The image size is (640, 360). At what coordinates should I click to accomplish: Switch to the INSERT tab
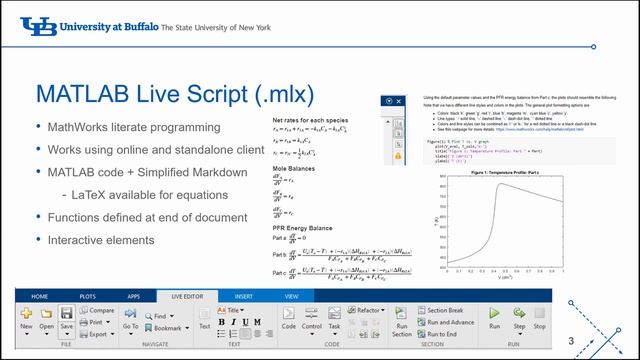click(x=244, y=296)
